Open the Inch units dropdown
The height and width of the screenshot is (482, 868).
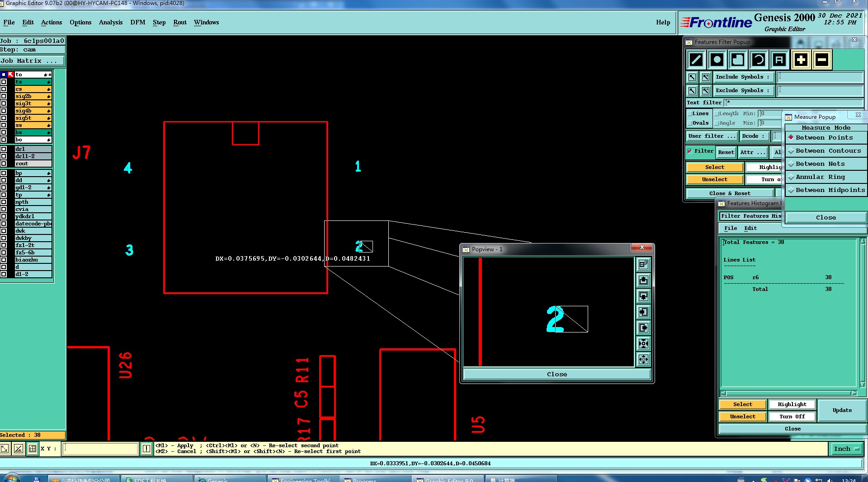[846, 449]
